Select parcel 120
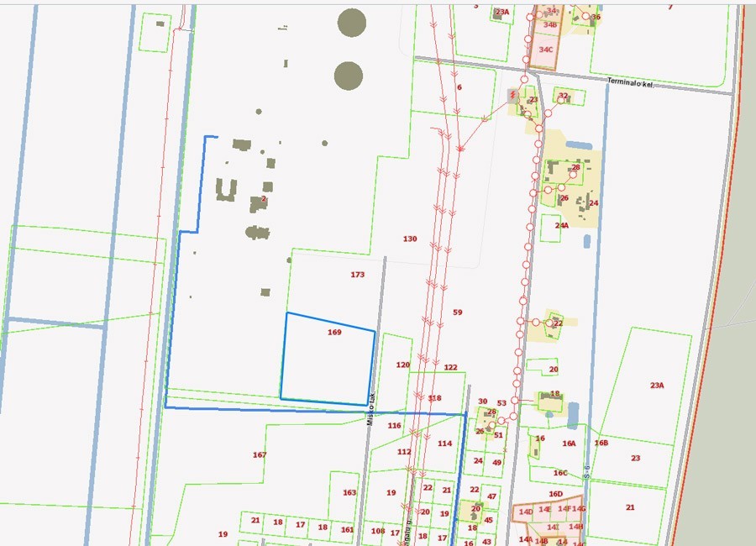Screen dimensions: 756x546 click(403, 365)
